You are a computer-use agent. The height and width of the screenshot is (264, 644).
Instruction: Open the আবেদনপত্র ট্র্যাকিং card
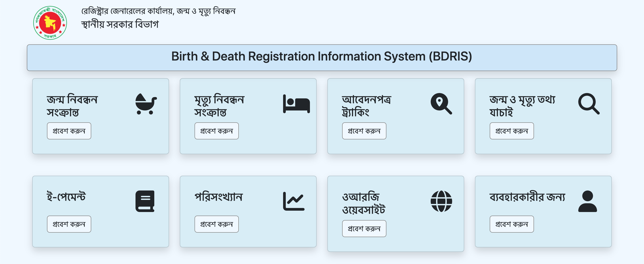pyautogui.click(x=364, y=131)
